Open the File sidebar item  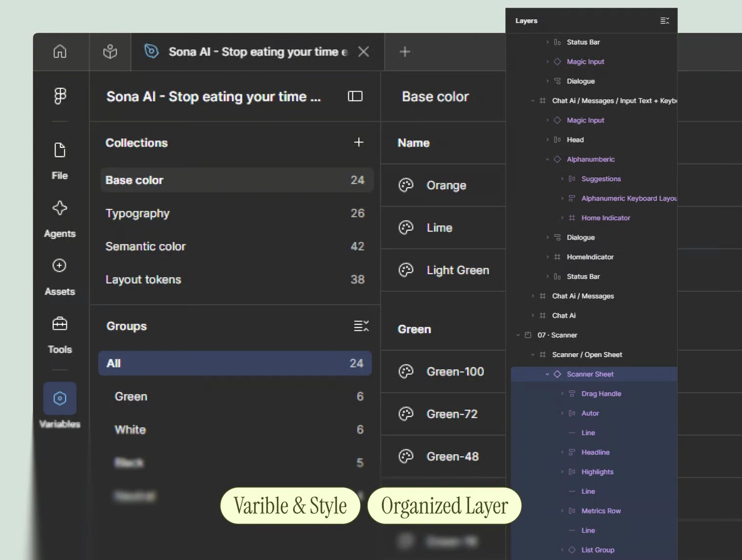click(x=60, y=161)
